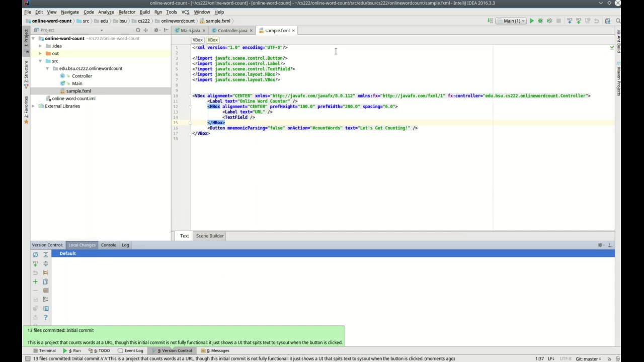The height and width of the screenshot is (362, 644).
Task: Open the Analyze menu
Action: pyautogui.click(x=106, y=12)
